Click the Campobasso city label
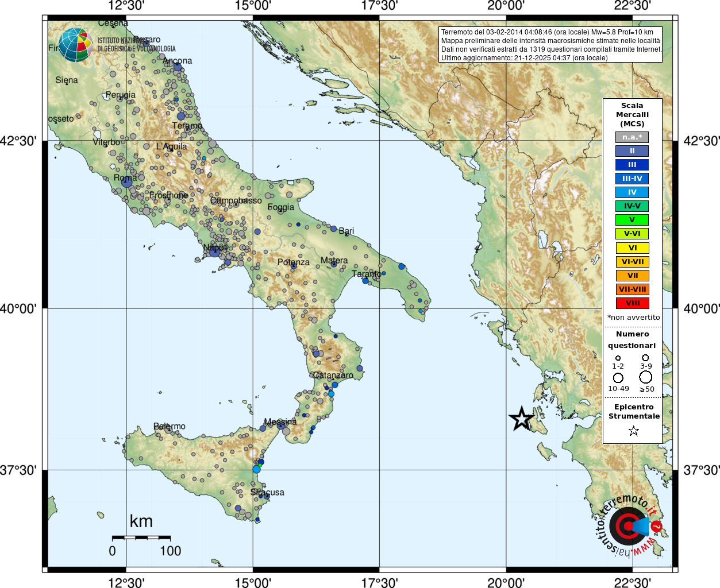The image size is (720, 588). (x=236, y=201)
